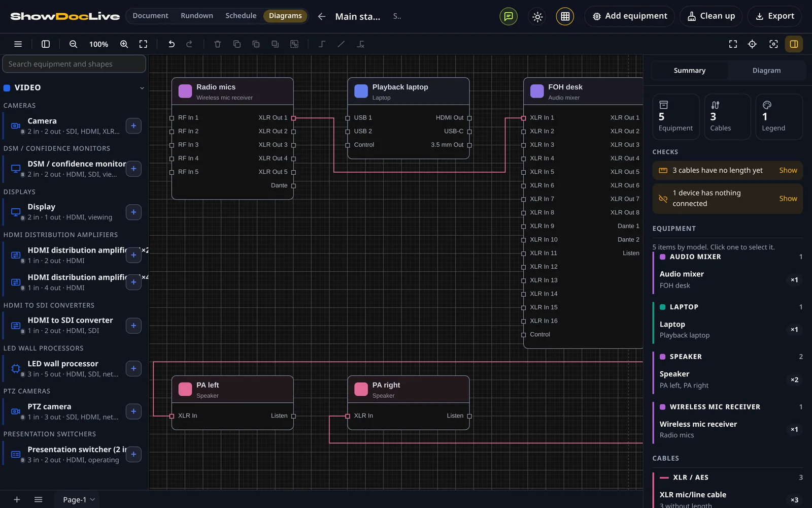
Task: Add a PTZ camera with its plus button
Action: click(133, 411)
